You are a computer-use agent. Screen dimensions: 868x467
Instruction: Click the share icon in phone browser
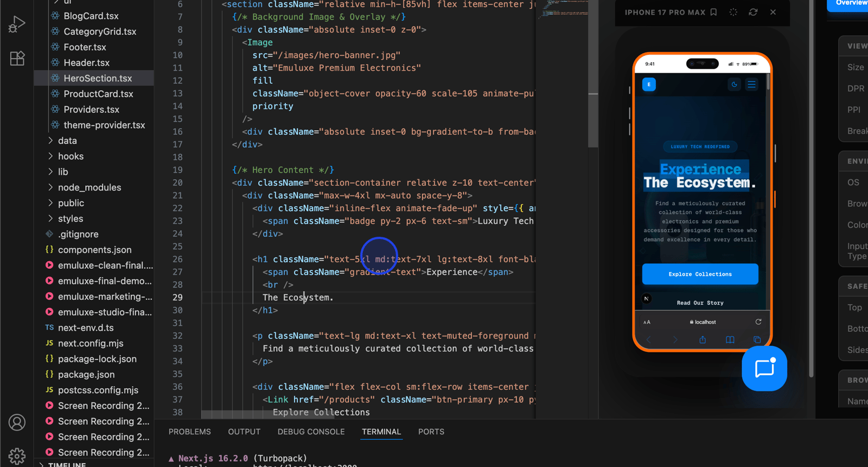point(703,340)
